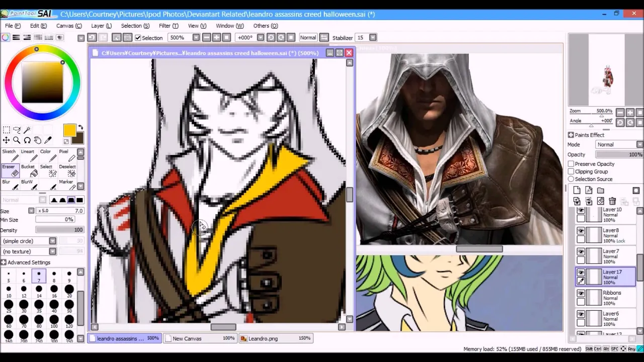The width and height of the screenshot is (644, 362).
Task: Open the layer Mode Normal dropdown
Action: tap(640, 145)
